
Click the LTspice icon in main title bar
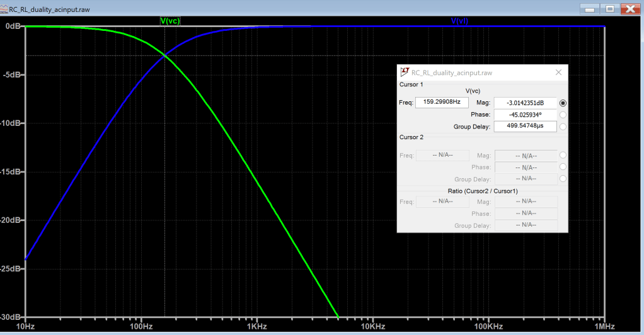pos(4,9)
